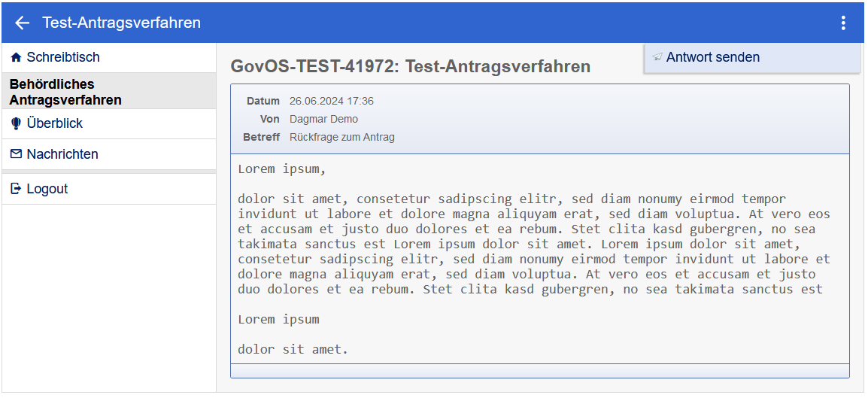Click the GovOS-TEST-41972 page heading
The height and width of the screenshot is (398, 868).
(410, 66)
